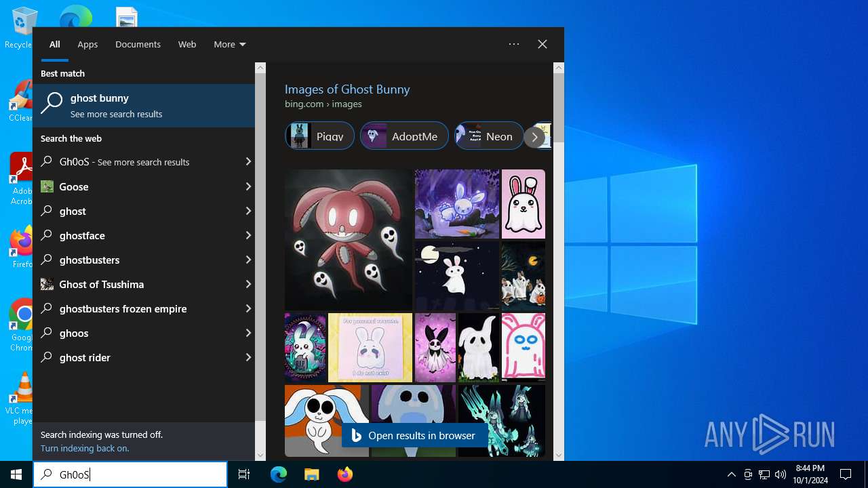Open the volume control tray icon
868x488 pixels.
781,474
